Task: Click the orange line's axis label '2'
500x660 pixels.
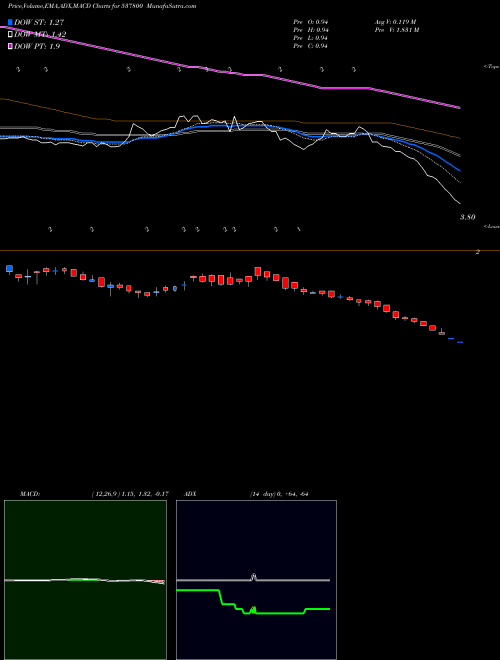Action: [478, 252]
